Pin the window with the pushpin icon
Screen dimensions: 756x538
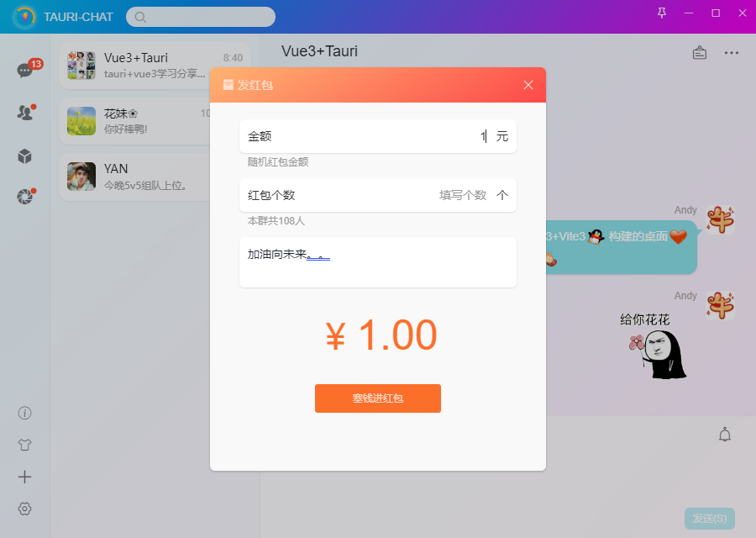(x=662, y=13)
